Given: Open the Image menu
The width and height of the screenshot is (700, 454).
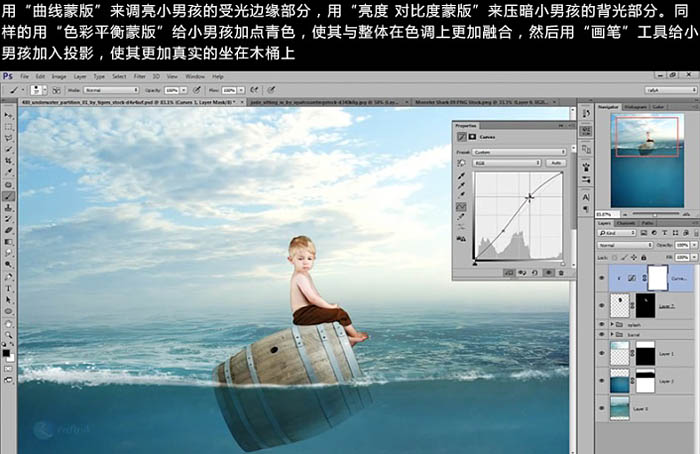Looking at the screenshot, I should pyautogui.click(x=58, y=77).
